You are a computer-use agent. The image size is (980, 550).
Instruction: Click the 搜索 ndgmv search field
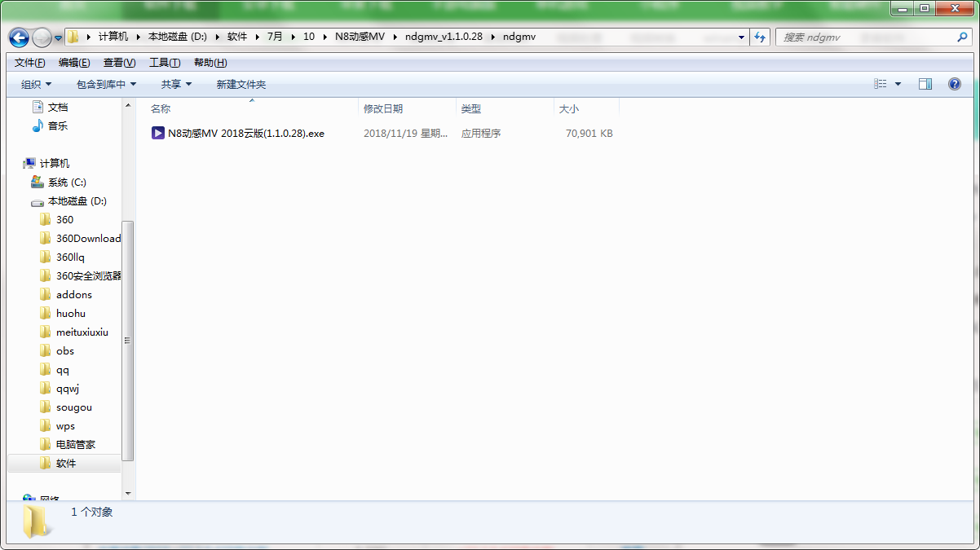864,37
